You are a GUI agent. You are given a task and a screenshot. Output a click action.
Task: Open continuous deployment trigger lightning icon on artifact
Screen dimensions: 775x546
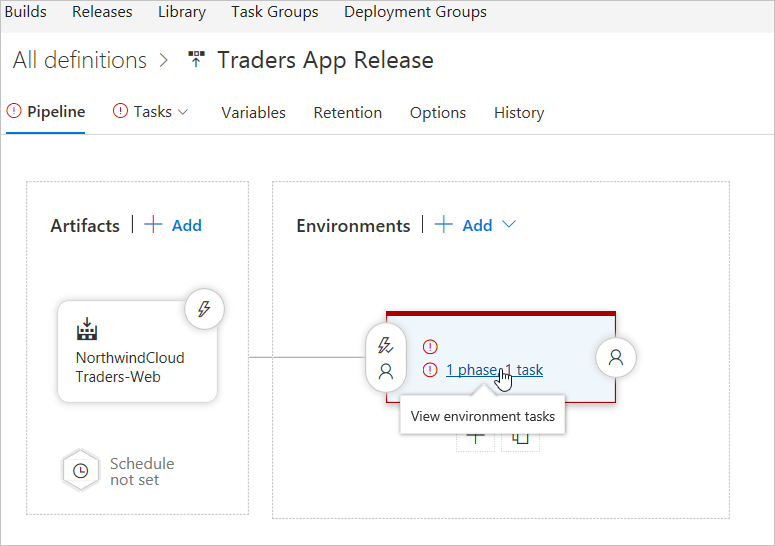tap(204, 309)
